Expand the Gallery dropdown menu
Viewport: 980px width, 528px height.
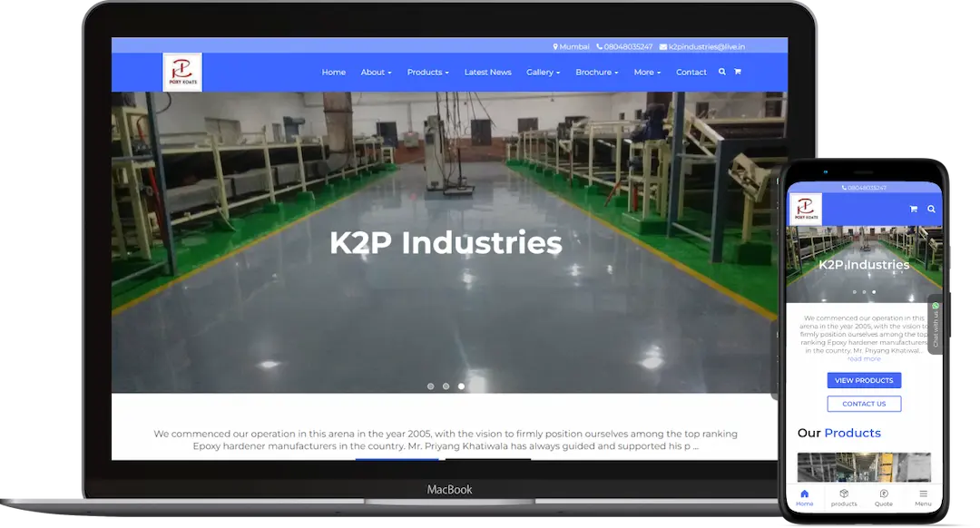coord(544,73)
